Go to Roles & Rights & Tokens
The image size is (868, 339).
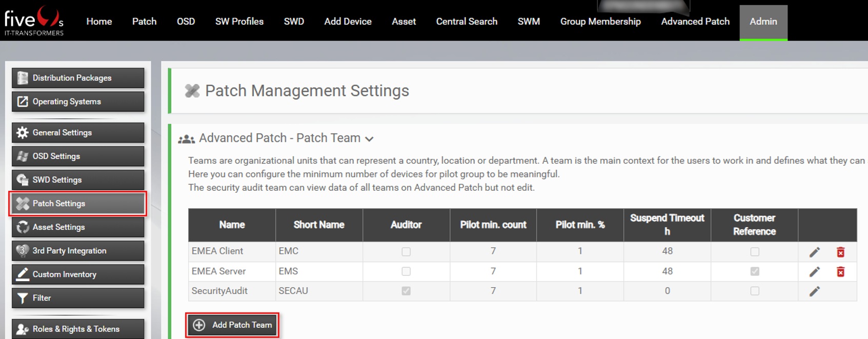point(78,329)
